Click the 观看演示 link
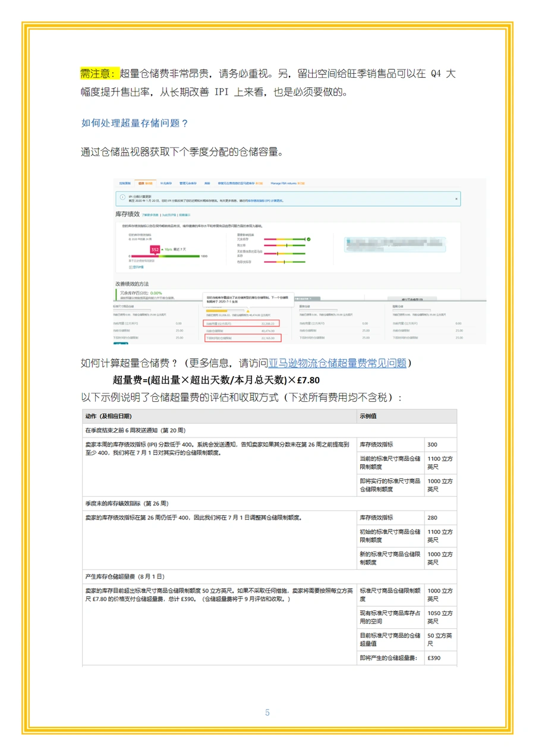Viewport: 535px width, 756px height. coord(185,215)
